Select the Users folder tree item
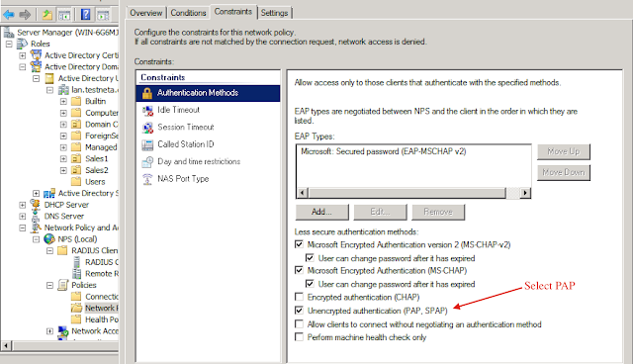This screenshot has height=364, width=633. pos(95,182)
